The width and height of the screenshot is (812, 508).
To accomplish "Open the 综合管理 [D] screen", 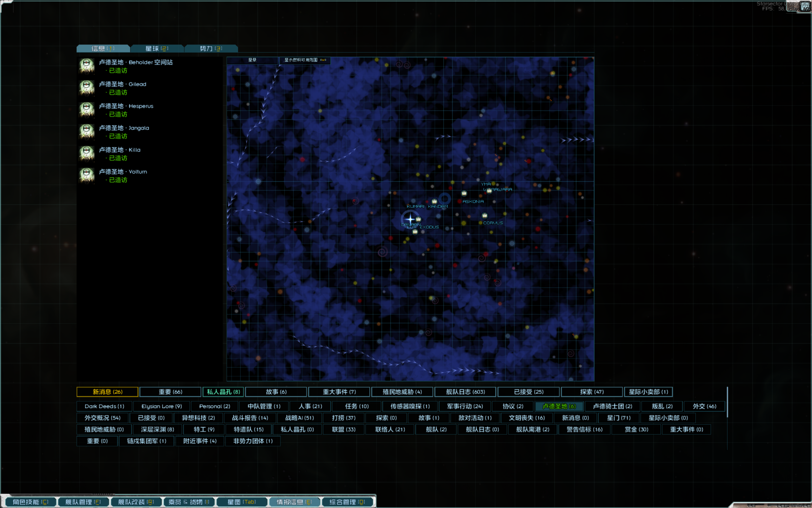I will (347, 502).
